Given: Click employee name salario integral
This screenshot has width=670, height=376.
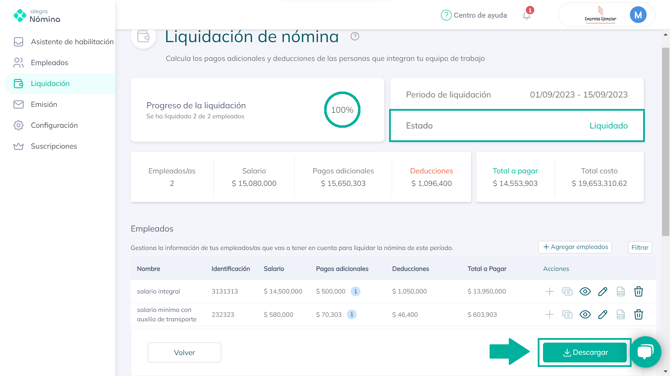Looking at the screenshot, I should 158,291.
